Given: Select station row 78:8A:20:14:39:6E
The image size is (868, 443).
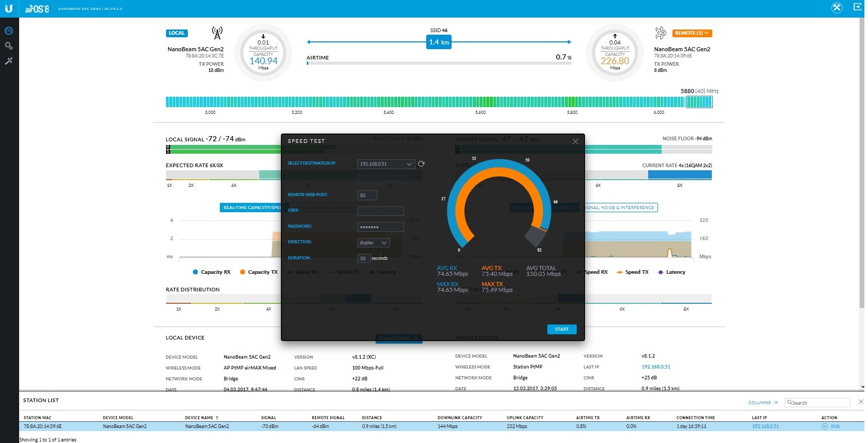Looking at the screenshot, I should coord(442,426).
